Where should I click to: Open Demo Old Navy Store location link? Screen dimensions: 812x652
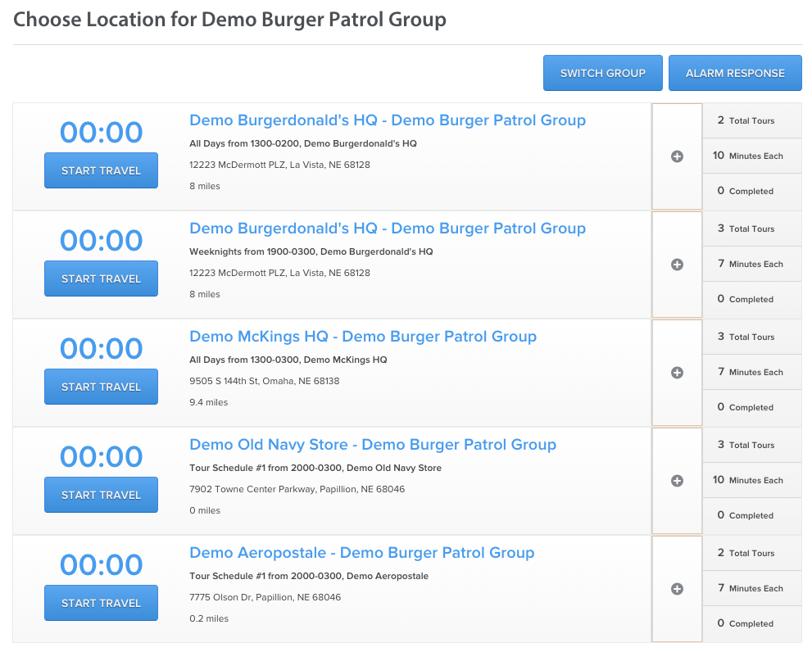click(x=373, y=445)
